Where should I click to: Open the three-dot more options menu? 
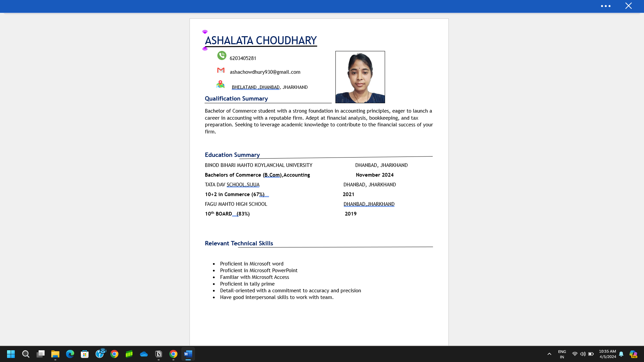605,6
